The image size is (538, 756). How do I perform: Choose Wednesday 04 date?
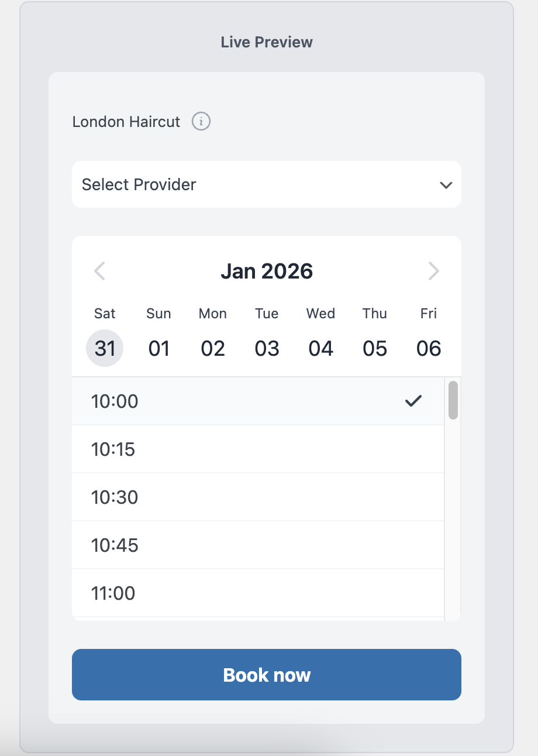(320, 348)
